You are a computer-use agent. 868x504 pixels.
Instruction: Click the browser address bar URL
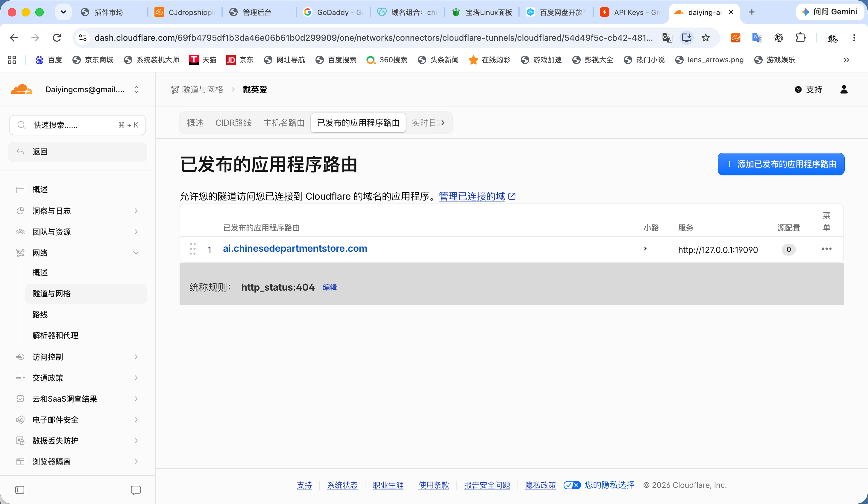pyautogui.click(x=374, y=37)
